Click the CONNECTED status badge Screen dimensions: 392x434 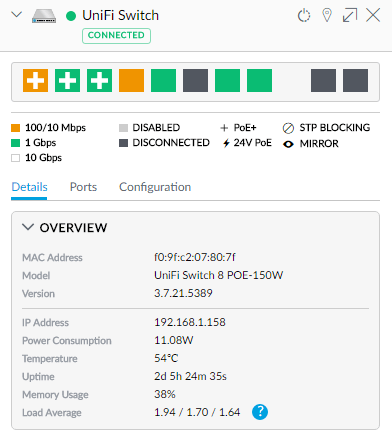point(116,35)
